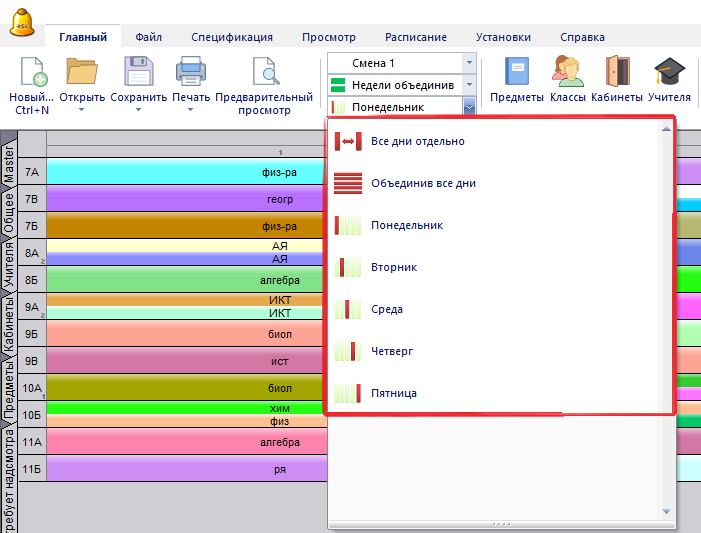701x533 pixels.
Task: Switch to the Расписание ribbon tab
Action: pyautogui.click(x=416, y=37)
